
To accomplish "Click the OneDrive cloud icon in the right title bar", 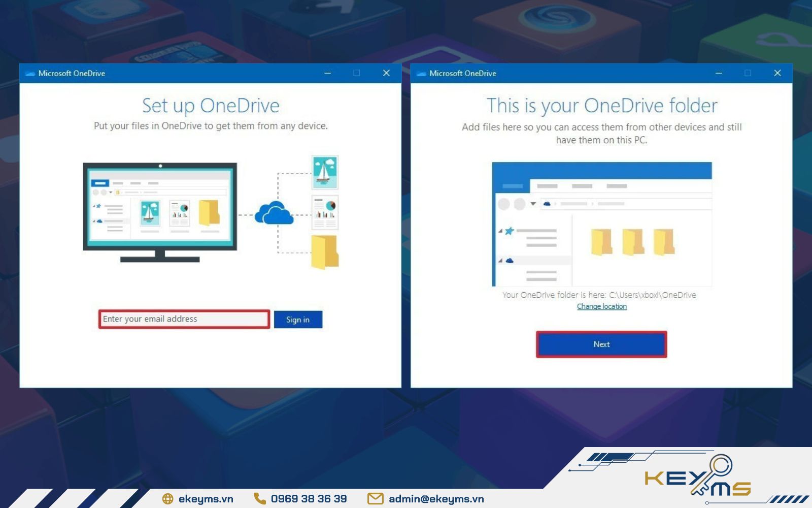I will click(421, 73).
